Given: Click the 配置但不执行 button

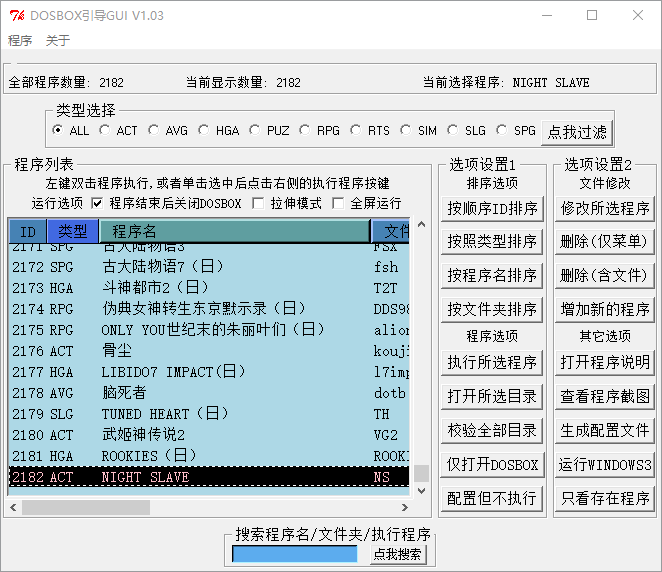Looking at the screenshot, I should point(492,499).
